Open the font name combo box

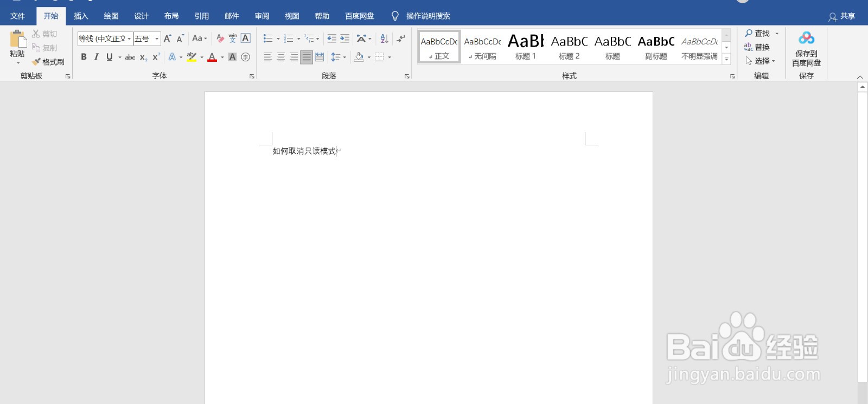pyautogui.click(x=105, y=39)
